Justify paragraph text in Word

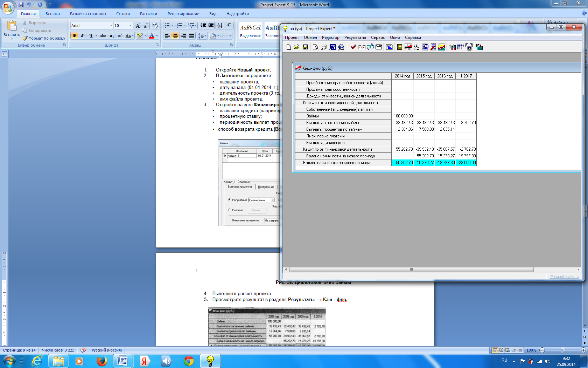[x=192, y=36]
